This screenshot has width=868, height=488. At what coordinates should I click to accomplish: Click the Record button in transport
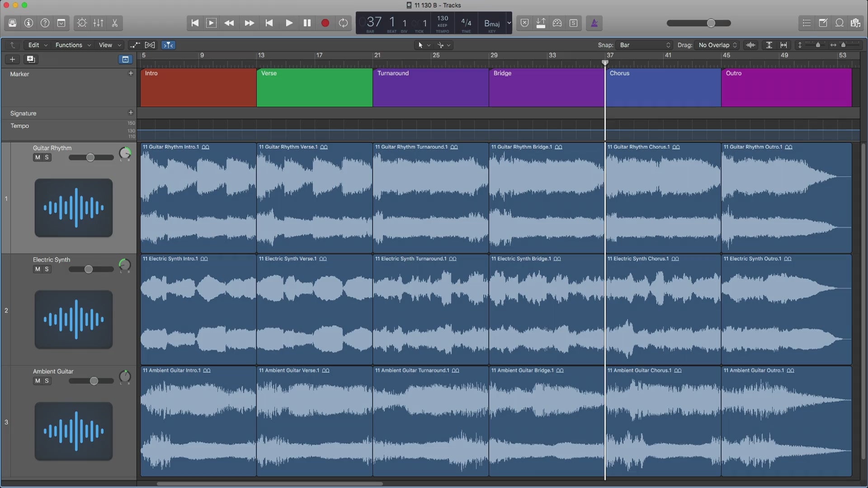[x=325, y=23]
